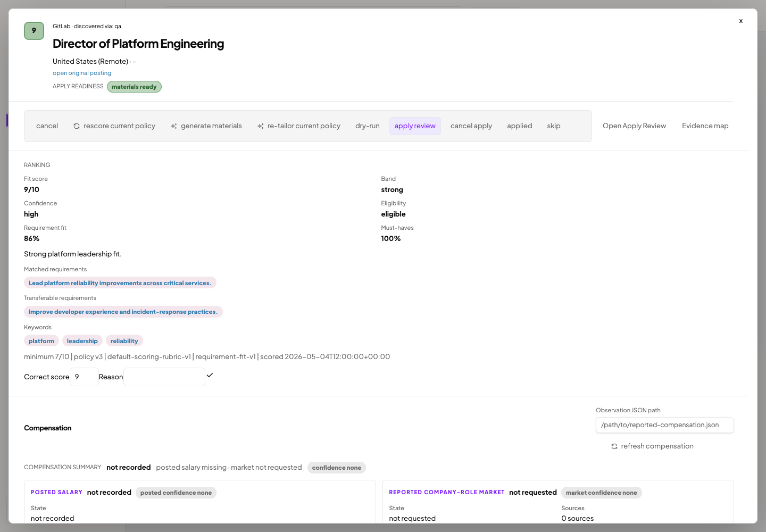The image size is (766, 532).
Task: Select apply review action
Action: click(415, 126)
